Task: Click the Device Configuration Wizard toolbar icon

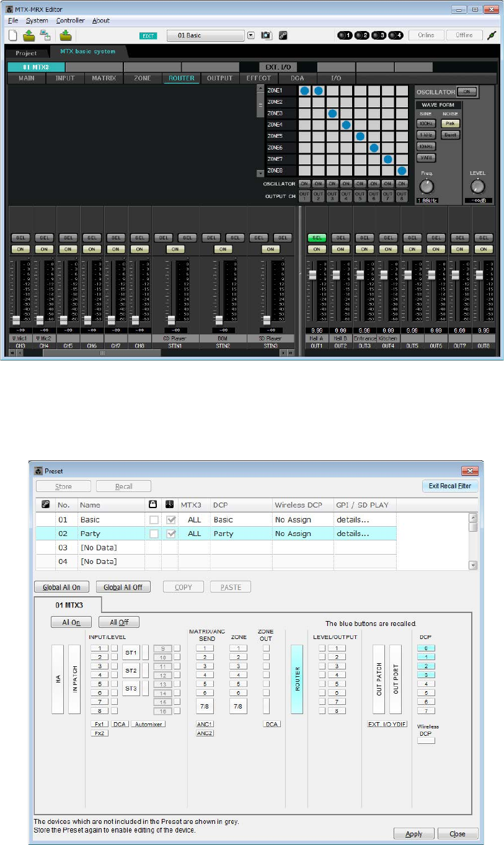Action: tap(45, 35)
